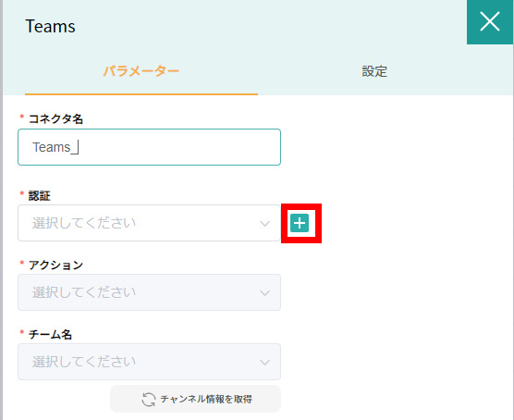Open the 認証 select box
514x420 pixels.
click(x=149, y=223)
